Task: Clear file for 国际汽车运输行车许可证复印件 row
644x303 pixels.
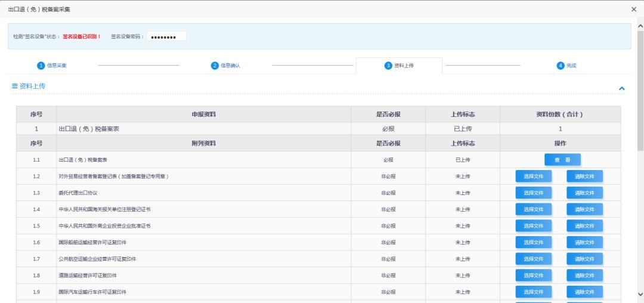Action: pos(584,292)
